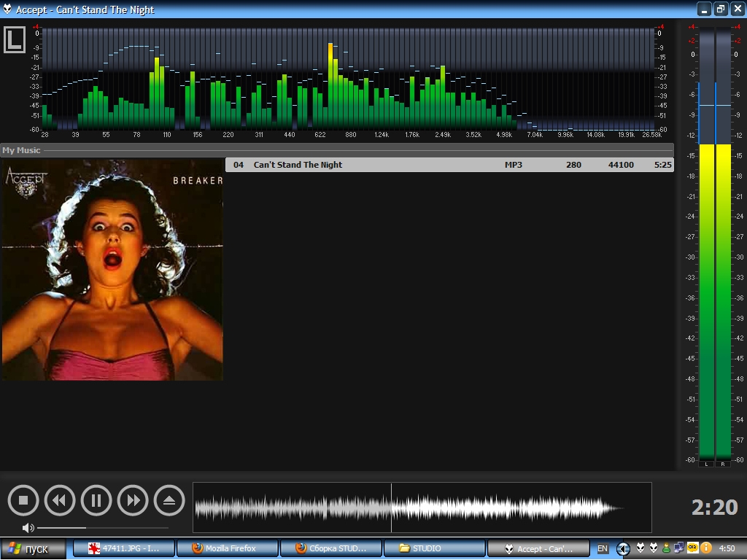Click the volume slider track
747x560 pixels.
point(102,528)
